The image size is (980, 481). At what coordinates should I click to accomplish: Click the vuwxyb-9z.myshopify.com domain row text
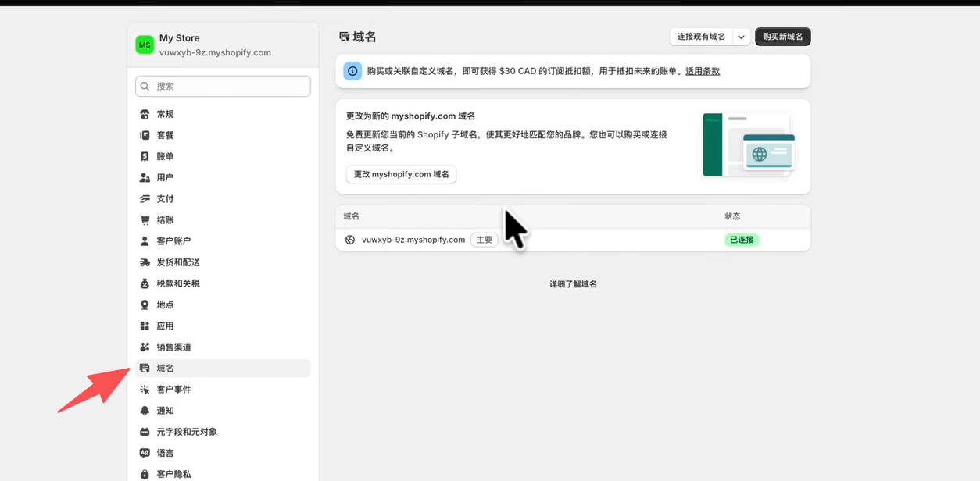click(413, 240)
